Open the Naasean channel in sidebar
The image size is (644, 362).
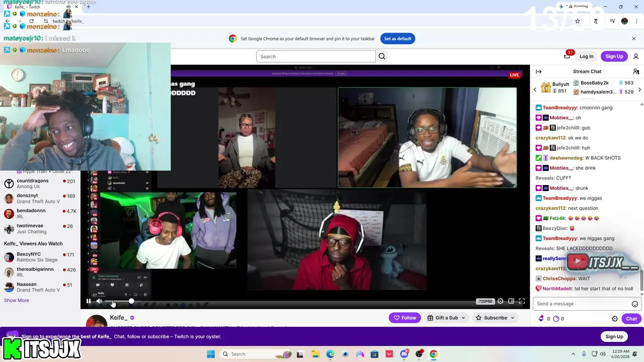(40, 287)
